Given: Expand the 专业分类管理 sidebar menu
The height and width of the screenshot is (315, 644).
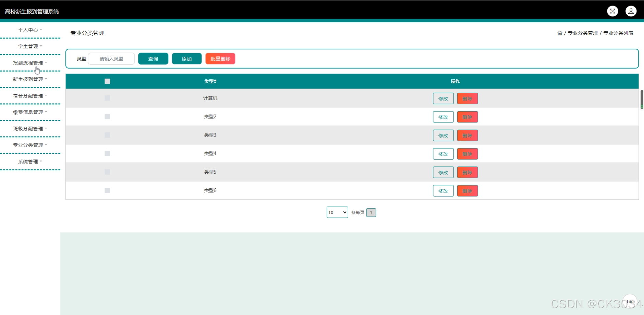Looking at the screenshot, I should point(30,145).
